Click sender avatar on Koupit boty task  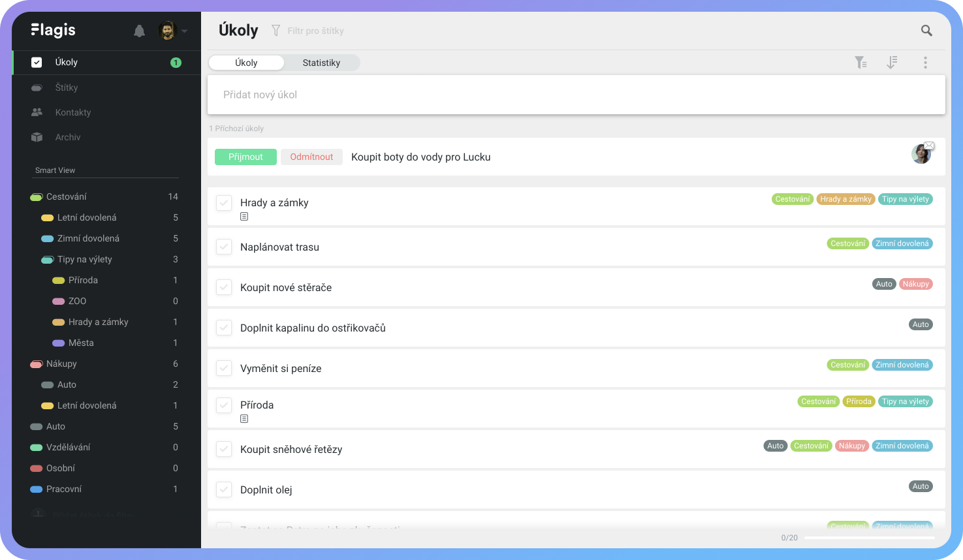tap(921, 154)
